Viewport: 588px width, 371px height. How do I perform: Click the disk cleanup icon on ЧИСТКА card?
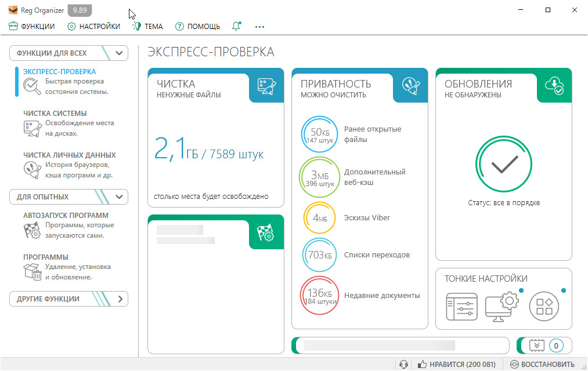click(266, 86)
